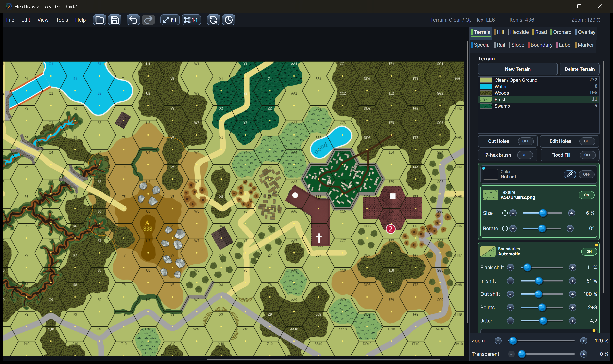Increase Out shift value
Image resolution: width=613 pixels, height=364 pixels.
click(x=572, y=294)
